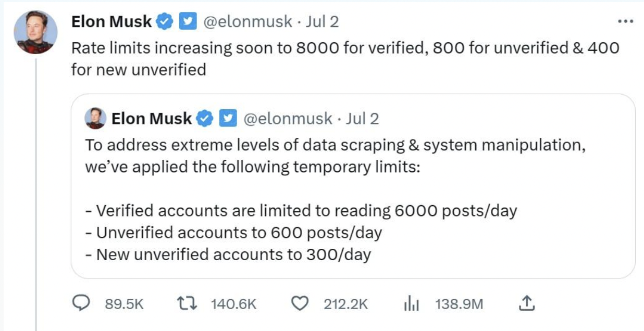Like the tweet with the heart icon
Screen dimensions: 644x331
tap(299, 303)
